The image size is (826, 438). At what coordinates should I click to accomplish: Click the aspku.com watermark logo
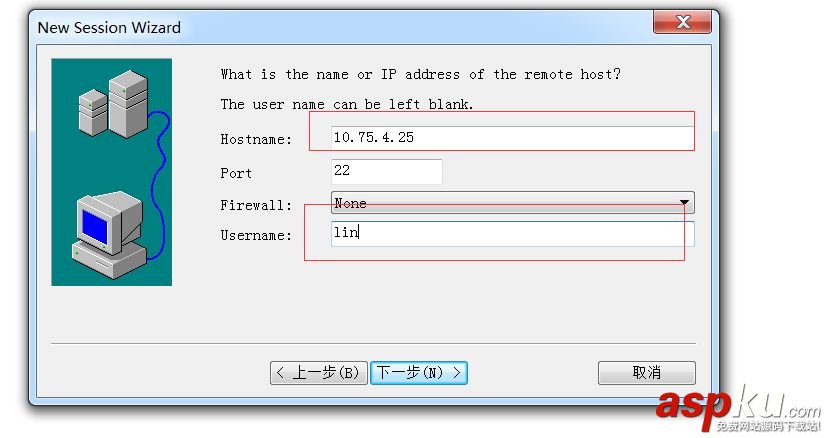(x=737, y=407)
